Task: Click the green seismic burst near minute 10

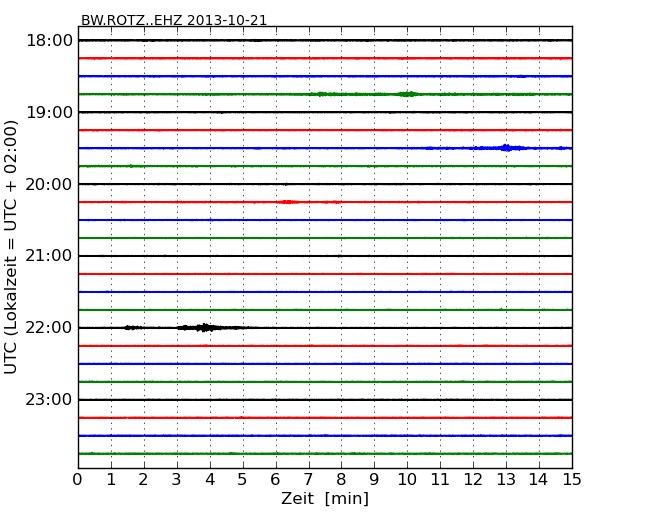Action: tap(407, 94)
